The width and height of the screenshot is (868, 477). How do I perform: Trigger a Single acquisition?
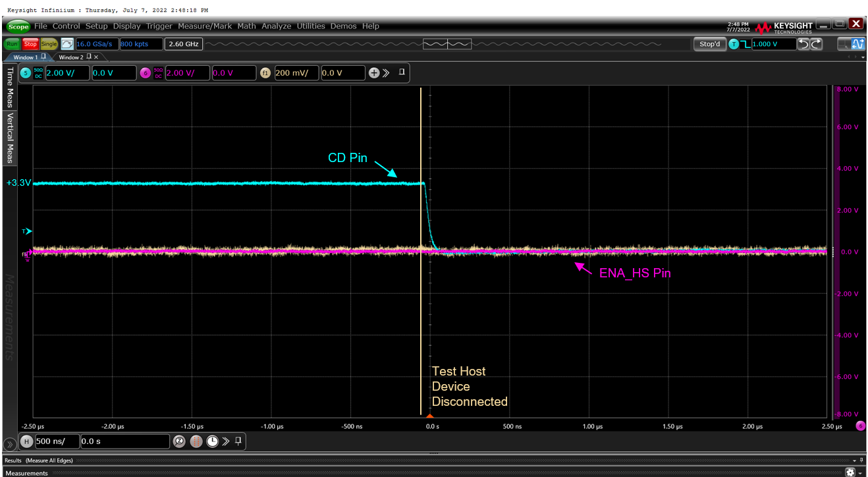click(x=49, y=43)
